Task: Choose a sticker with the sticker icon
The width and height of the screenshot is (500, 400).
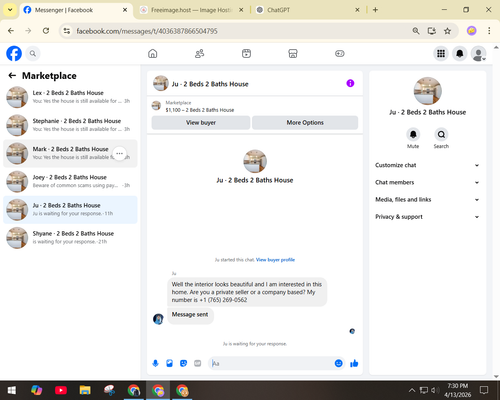Action: [x=183, y=363]
